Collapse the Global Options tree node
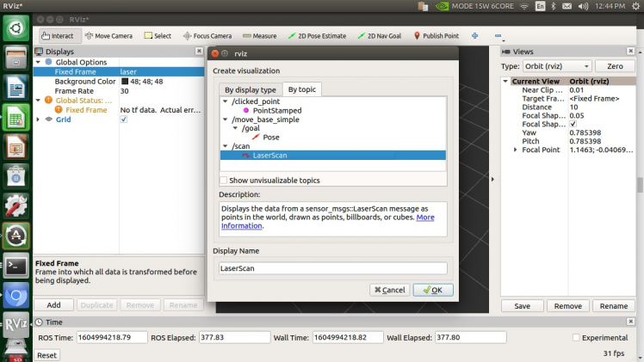This screenshot has height=362, width=644. [38, 62]
